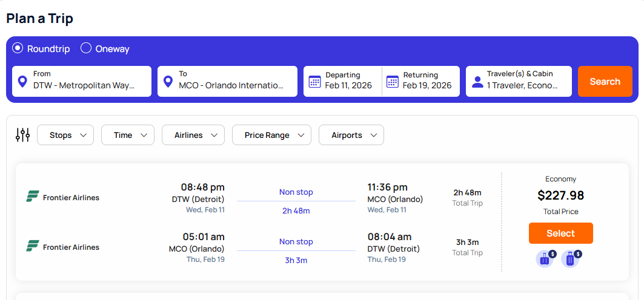Screen dimensions: 644x300
Task: Click the filter sliders icon
Action: 23,135
